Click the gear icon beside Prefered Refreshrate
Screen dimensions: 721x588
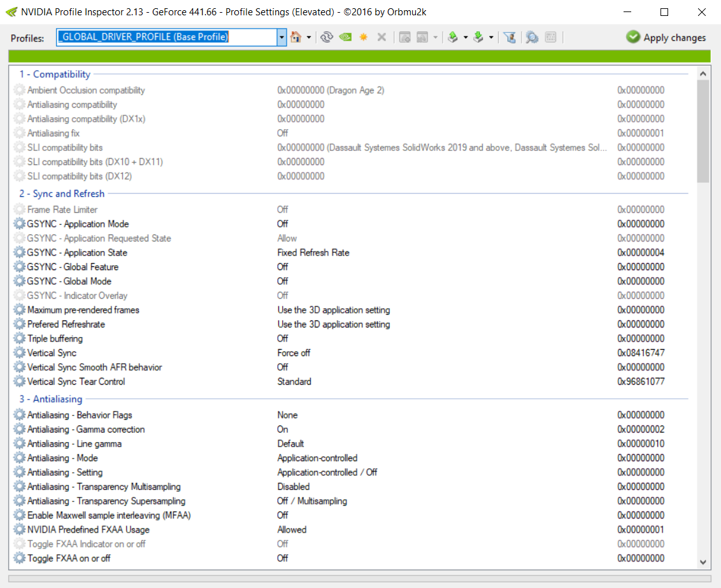19,324
